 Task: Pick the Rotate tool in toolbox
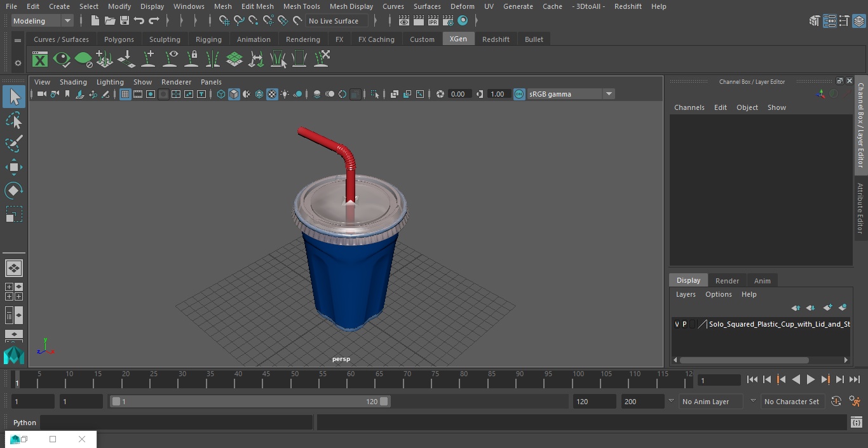tap(13, 191)
